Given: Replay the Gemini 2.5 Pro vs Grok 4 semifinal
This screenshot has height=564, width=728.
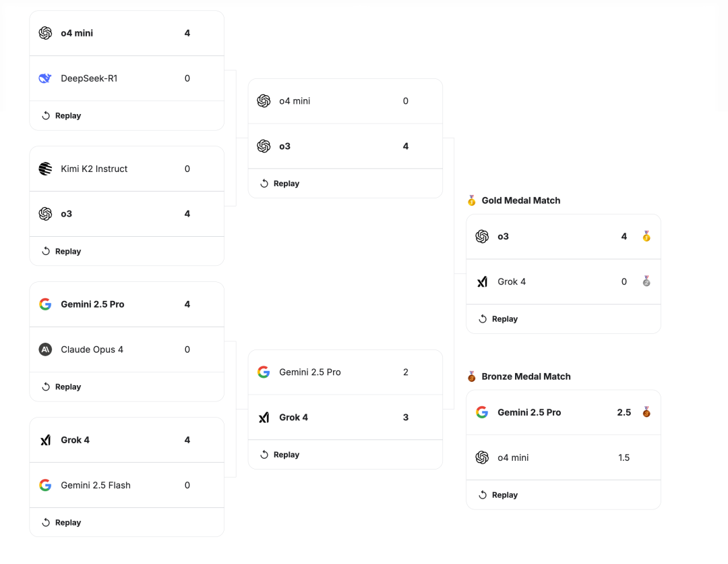Looking at the screenshot, I should (280, 455).
